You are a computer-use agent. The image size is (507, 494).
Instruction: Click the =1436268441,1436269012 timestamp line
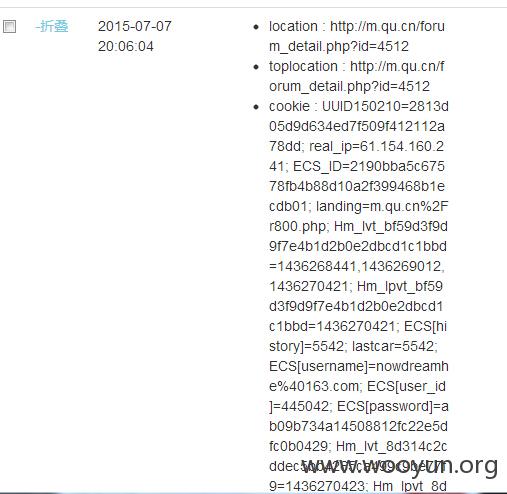pos(357,266)
